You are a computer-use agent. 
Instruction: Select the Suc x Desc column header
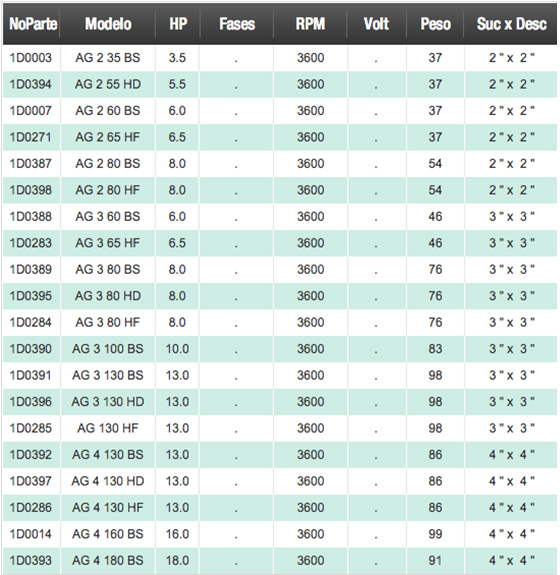511,24
